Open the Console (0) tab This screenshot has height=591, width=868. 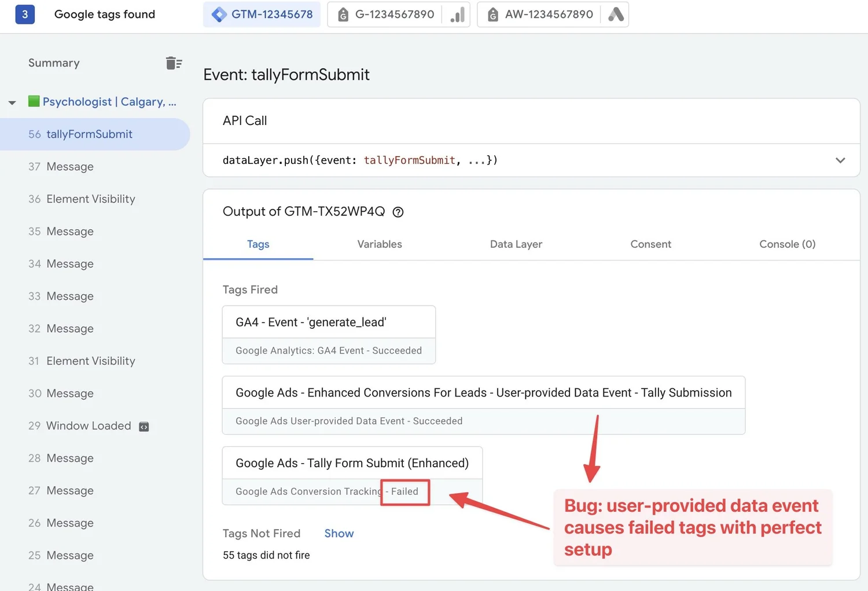click(787, 244)
